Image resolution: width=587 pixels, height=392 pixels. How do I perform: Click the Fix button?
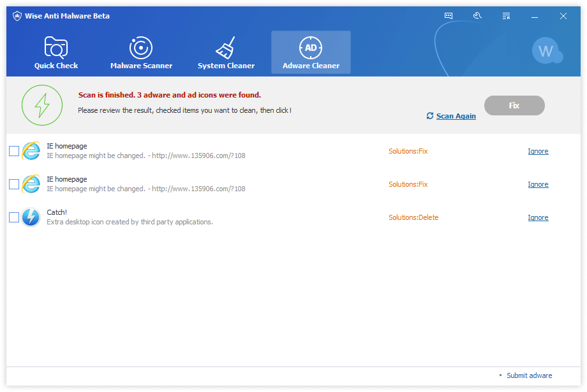pos(514,105)
